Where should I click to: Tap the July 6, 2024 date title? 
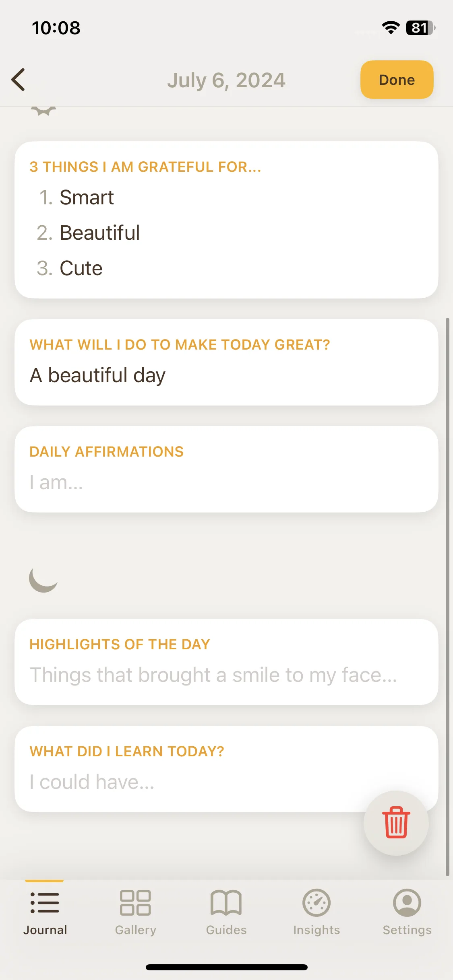226,80
